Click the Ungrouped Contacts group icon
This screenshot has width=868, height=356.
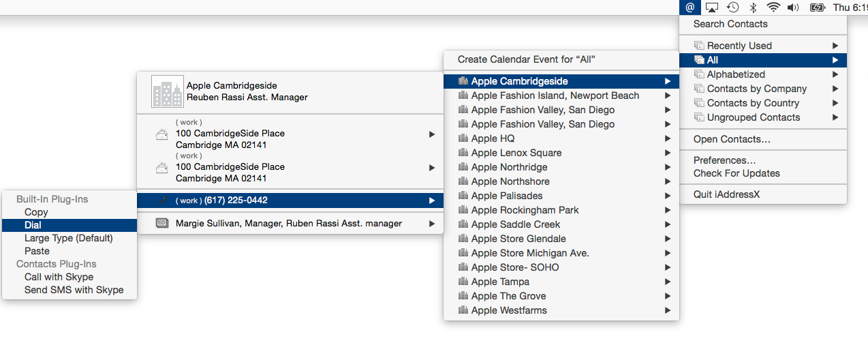tap(699, 117)
